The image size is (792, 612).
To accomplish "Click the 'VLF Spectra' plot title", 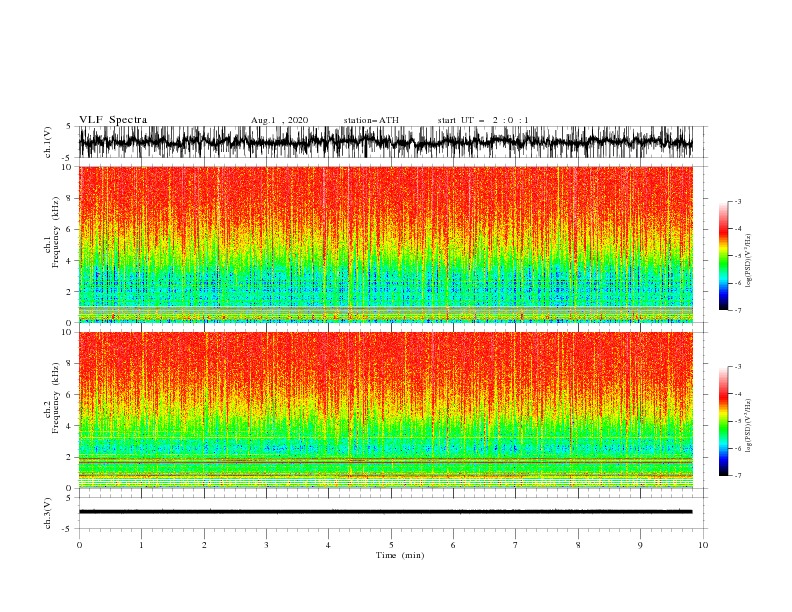I will (x=113, y=120).
